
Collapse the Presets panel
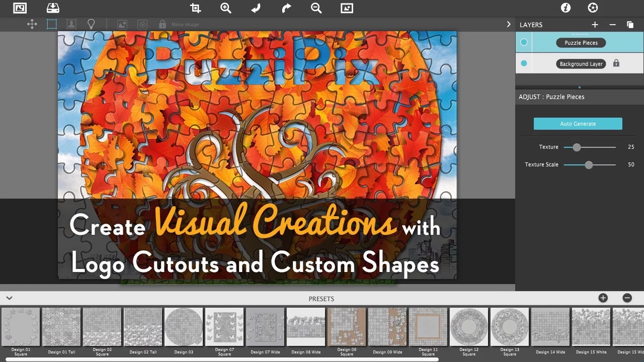coord(9,298)
